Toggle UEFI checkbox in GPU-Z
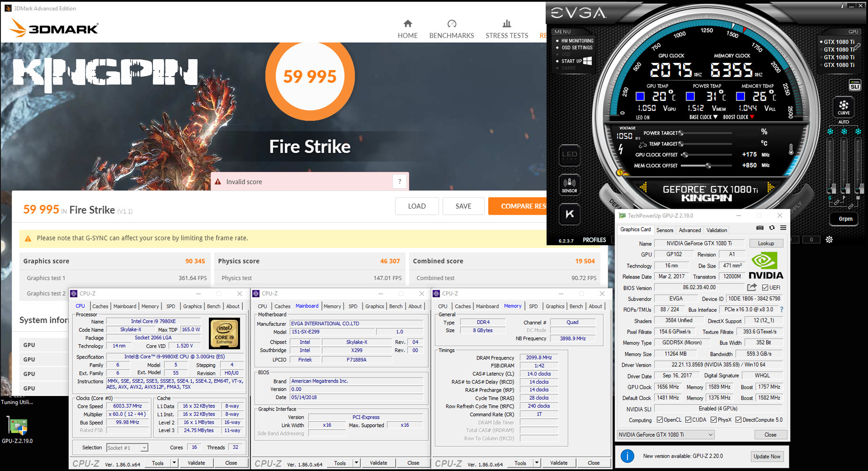Screen dimensions: 868x471 click(x=765, y=287)
